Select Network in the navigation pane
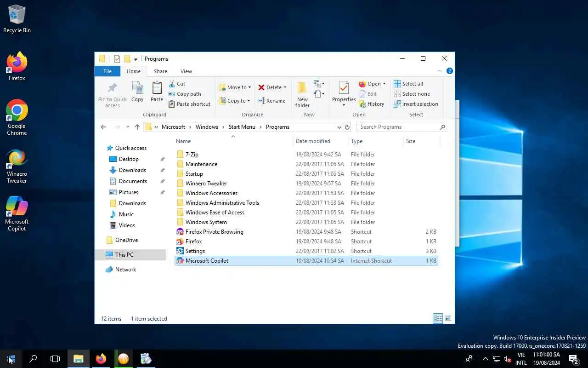The width and height of the screenshot is (588, 368). tap(125, 270)
